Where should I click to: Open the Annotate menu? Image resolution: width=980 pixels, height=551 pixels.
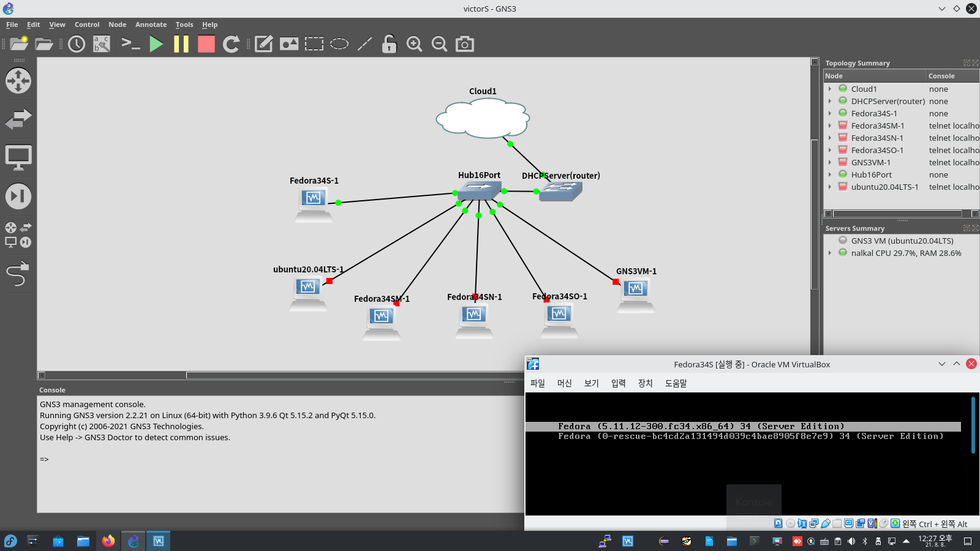click(151, 24)
